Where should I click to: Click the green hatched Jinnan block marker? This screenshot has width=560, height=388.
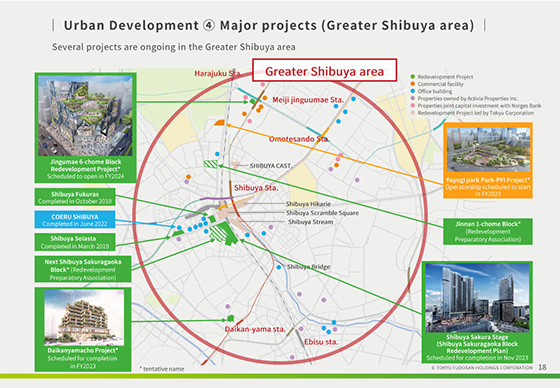(x=210, y=164)
